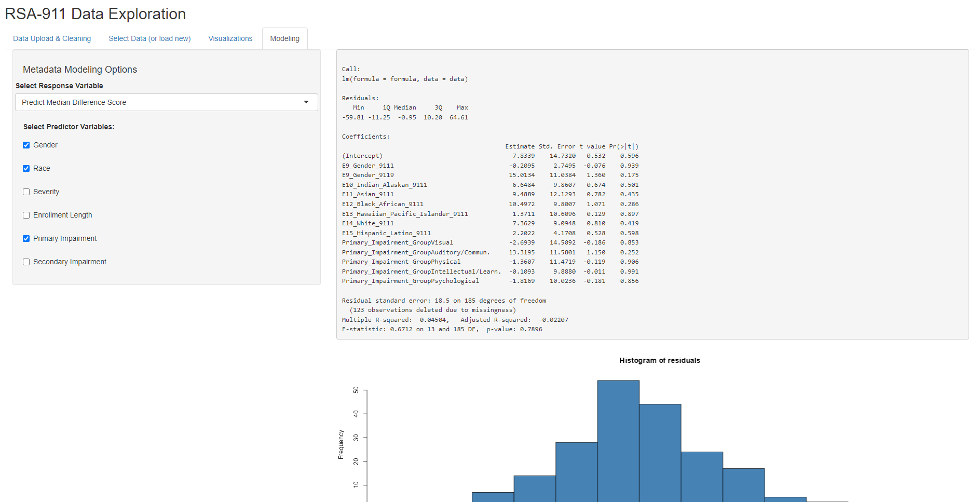Select the Modeling tab
The height and width of the screenshot is (502, 980).
(x=284, y=38)
